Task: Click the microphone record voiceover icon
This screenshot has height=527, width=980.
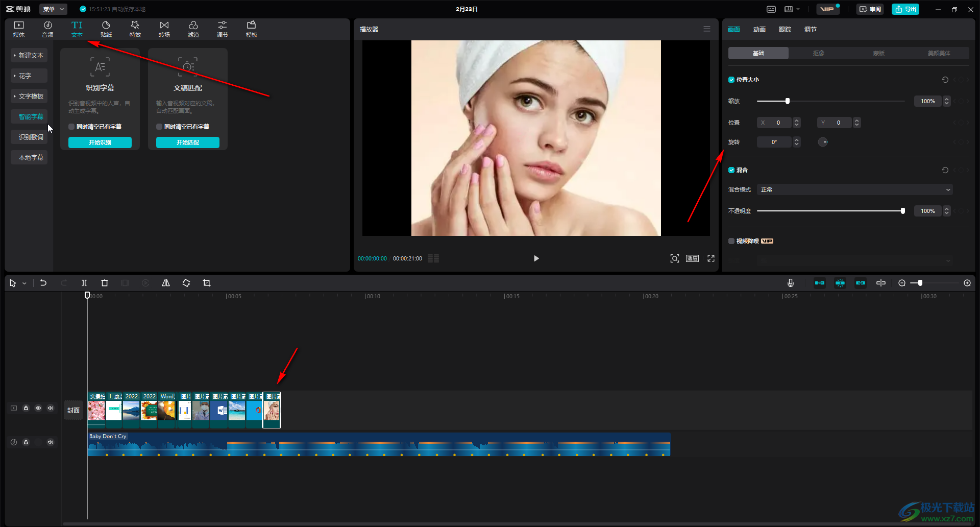Action: point(791,283)
